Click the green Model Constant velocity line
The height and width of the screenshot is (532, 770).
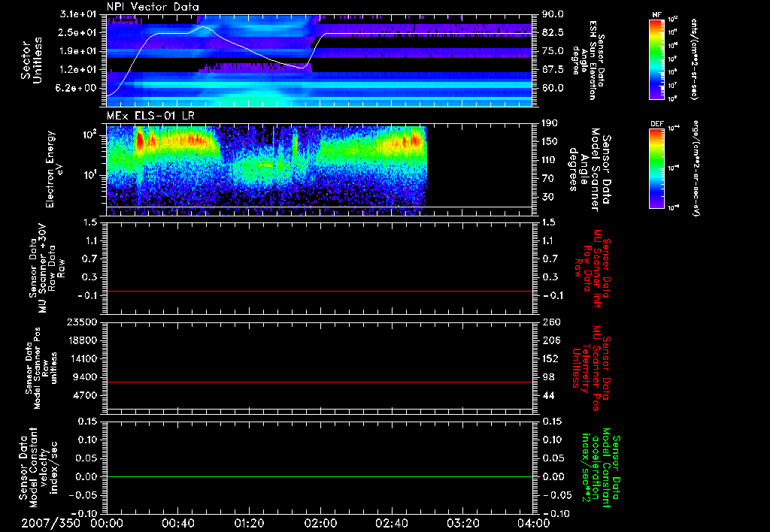320,476
